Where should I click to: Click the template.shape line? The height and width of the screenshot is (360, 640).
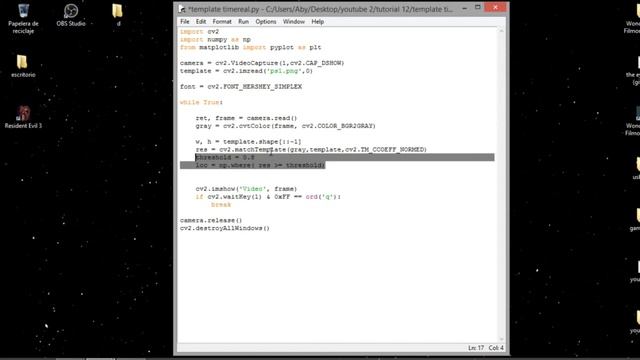(248, 142)
